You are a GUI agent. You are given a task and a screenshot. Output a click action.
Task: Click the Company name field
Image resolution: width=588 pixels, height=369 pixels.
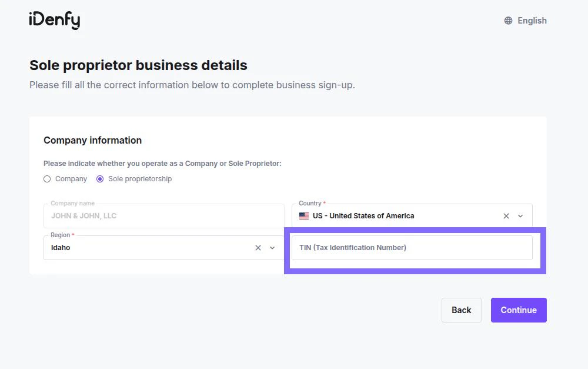point(163,216)
